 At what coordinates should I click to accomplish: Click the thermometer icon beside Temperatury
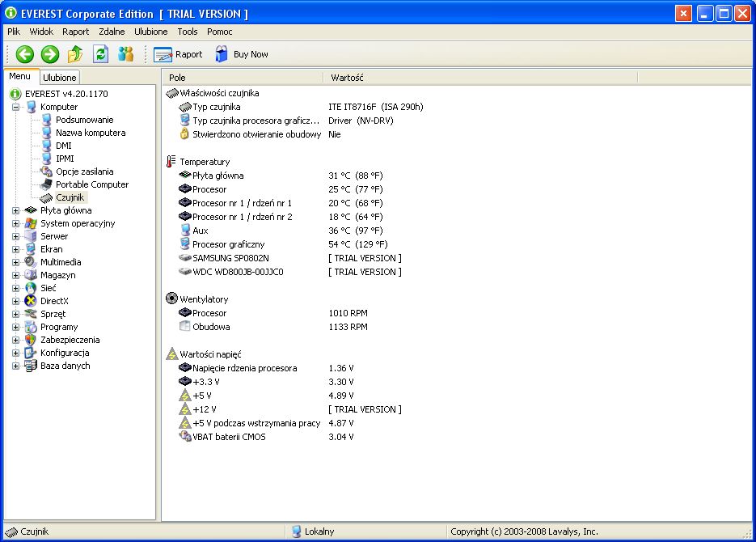pyautogui.click(x=171, y=162)
